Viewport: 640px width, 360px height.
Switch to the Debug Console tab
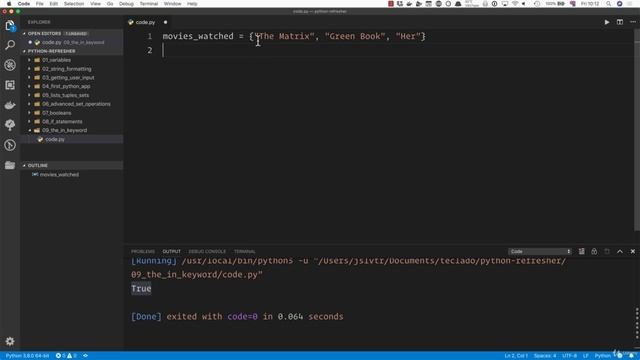click(x=207, y=251)
